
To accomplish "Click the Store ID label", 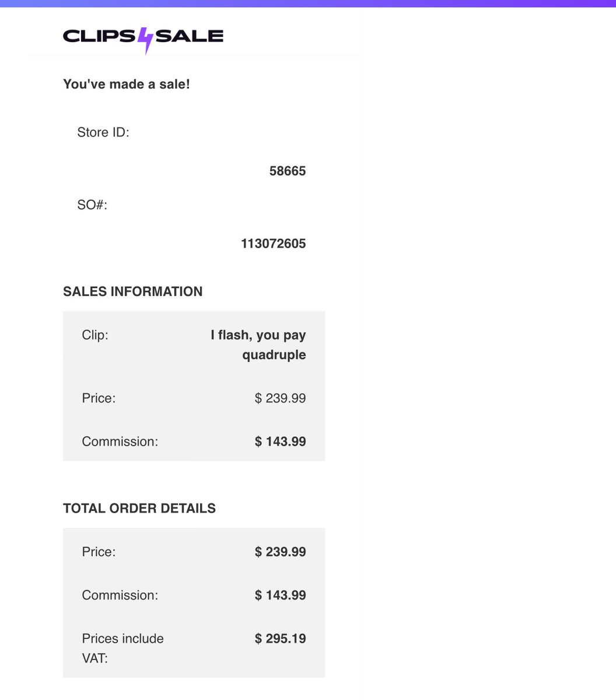I will click(x=103, y=132).
